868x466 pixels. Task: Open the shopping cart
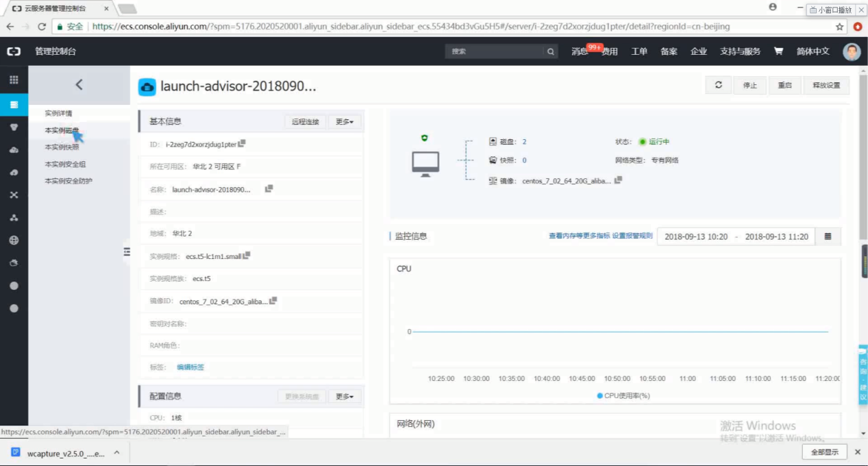778,51
